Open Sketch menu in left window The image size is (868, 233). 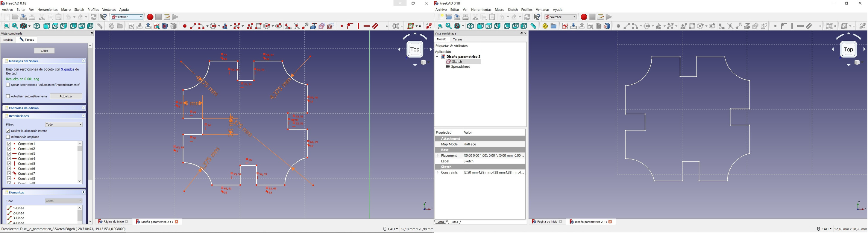(79, 10)
